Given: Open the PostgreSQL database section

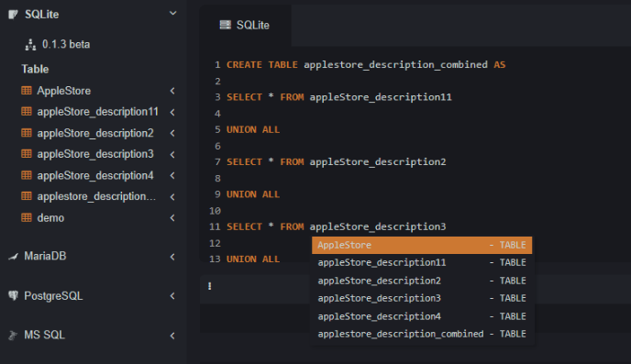Looking at the screenshot, I should [x=53, y=296].
